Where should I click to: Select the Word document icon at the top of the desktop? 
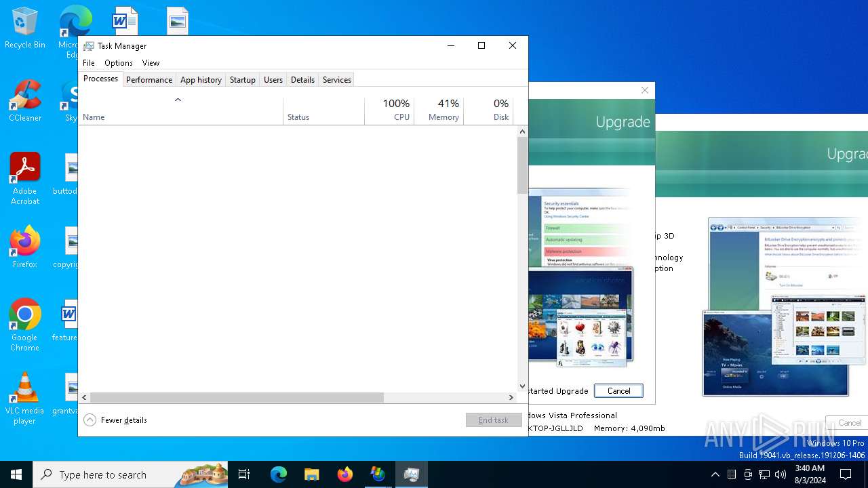125,21
